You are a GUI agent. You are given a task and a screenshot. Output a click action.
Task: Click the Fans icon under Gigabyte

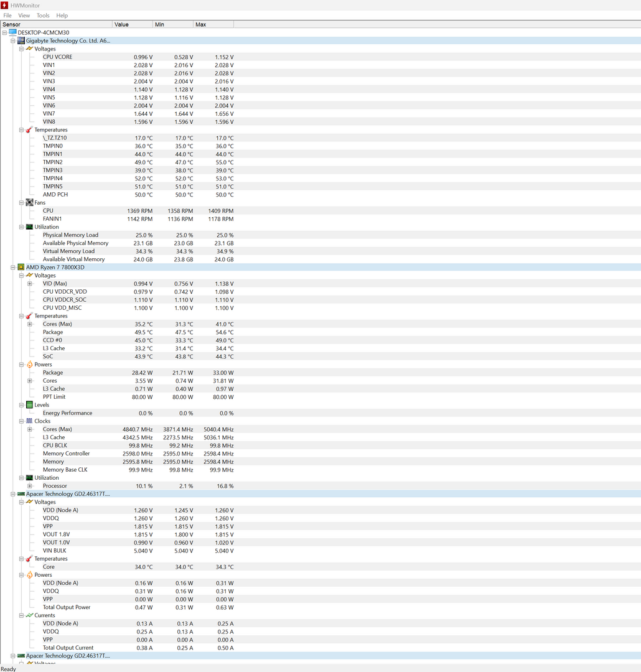[30, 202]
